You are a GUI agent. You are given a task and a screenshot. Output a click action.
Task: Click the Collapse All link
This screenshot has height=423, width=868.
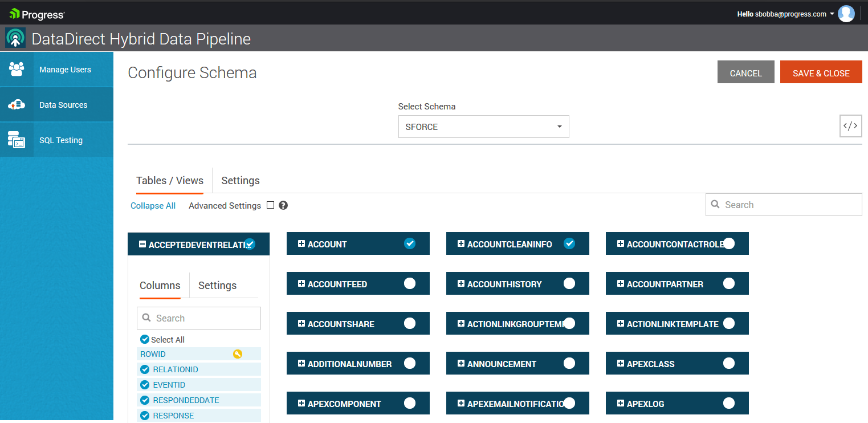(153, 206)
